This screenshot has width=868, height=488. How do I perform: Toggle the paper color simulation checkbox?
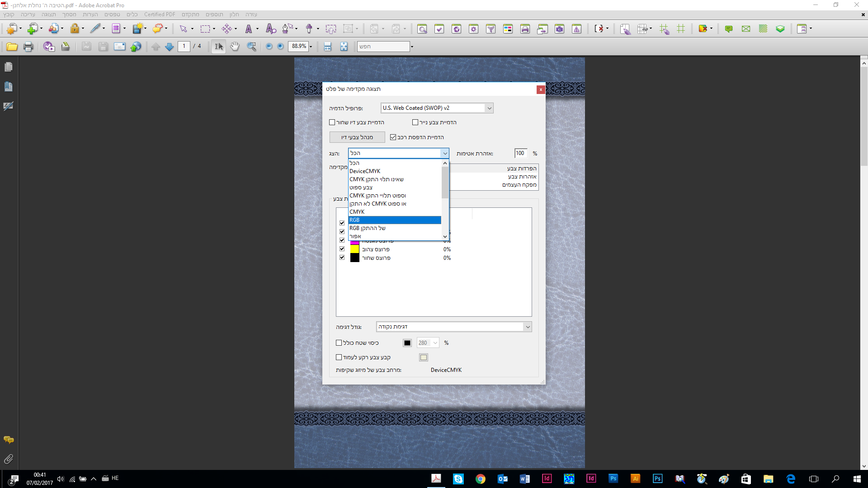tap(415, 122)
